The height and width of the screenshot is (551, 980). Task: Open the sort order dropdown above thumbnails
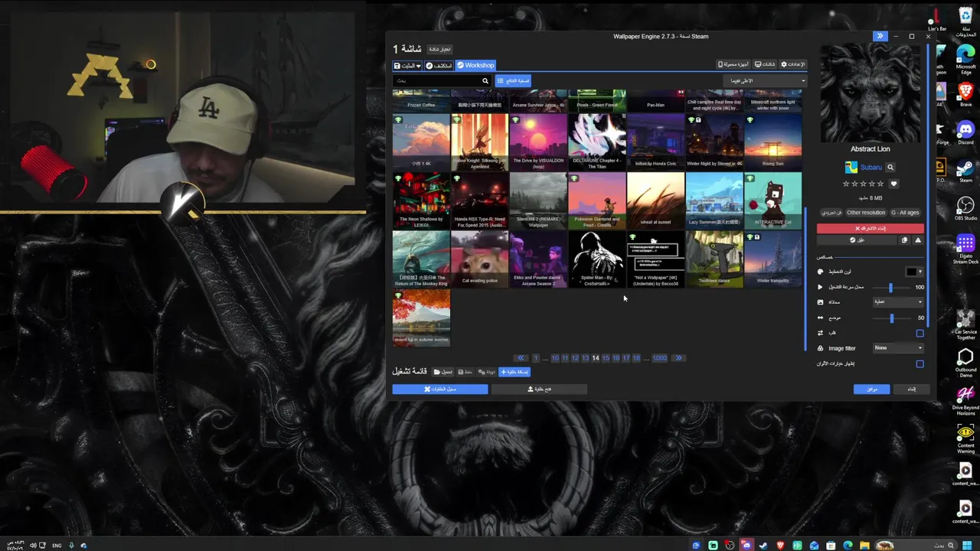coord(766,80)
